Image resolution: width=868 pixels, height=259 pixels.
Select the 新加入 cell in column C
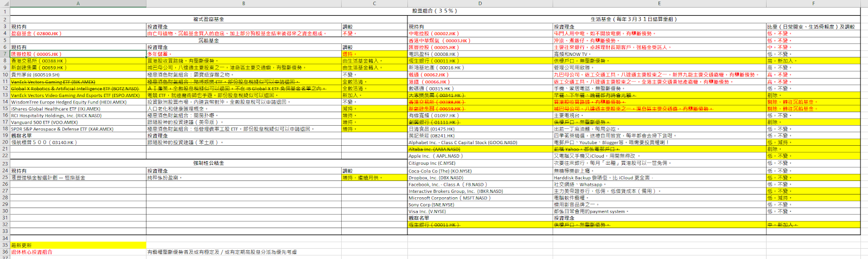click(374, 95)
